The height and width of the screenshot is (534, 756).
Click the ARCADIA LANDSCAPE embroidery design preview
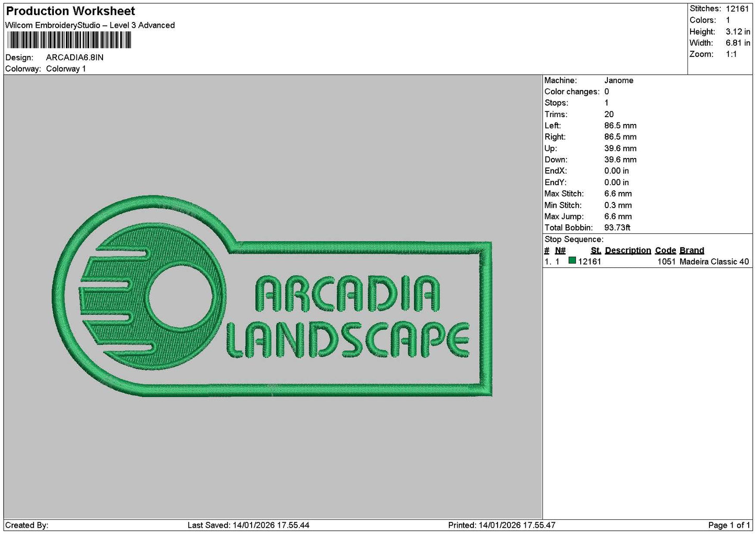(x=273, y=296)
